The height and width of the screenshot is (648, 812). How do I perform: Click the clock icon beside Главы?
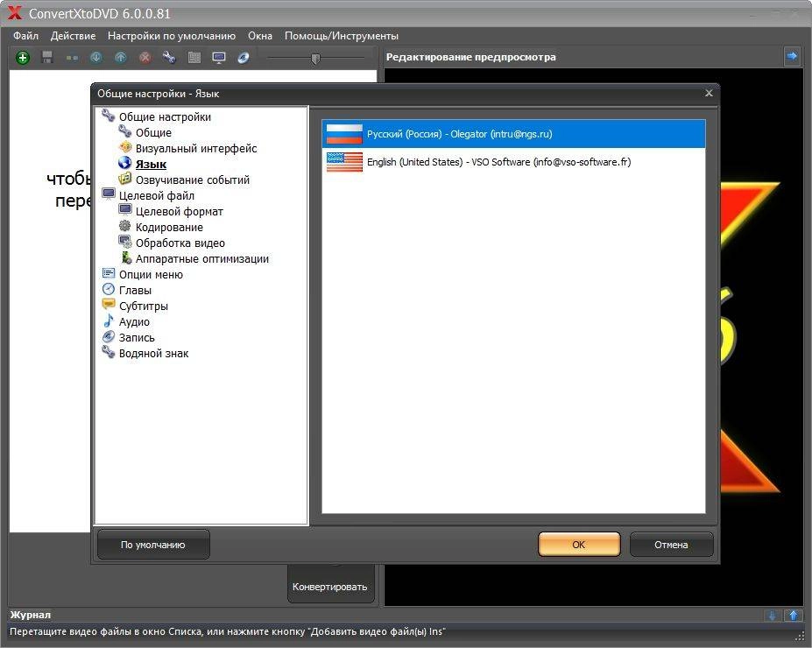pyautogui.click(x=109, y=289)
